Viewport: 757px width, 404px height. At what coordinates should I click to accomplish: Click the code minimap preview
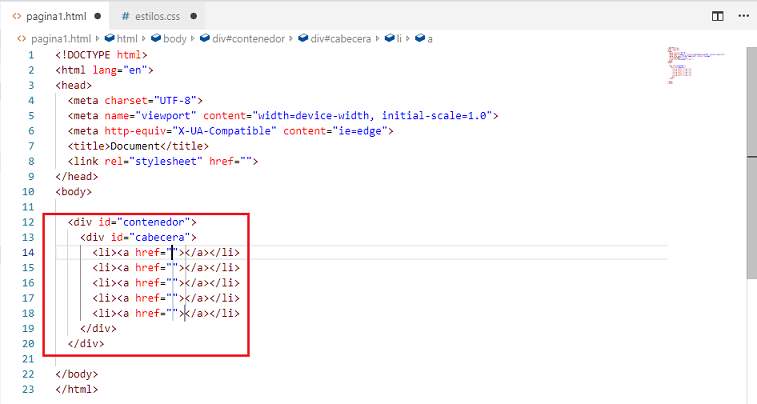point(696,65)
